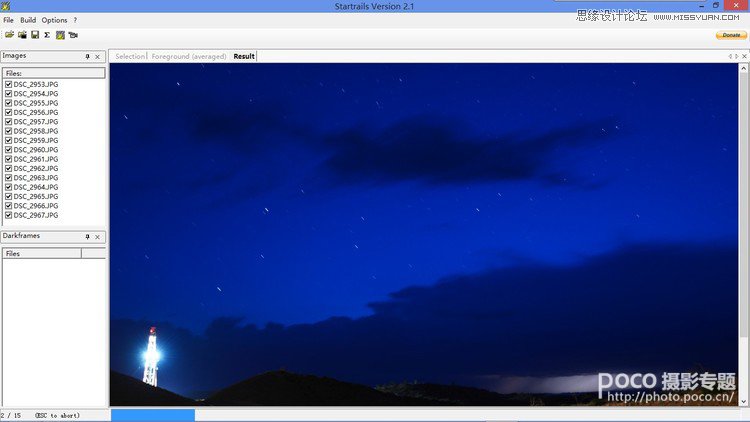750x422 pixels.
Task: Switch to the Foreground (averaged) tab
Action: (189, 56)
